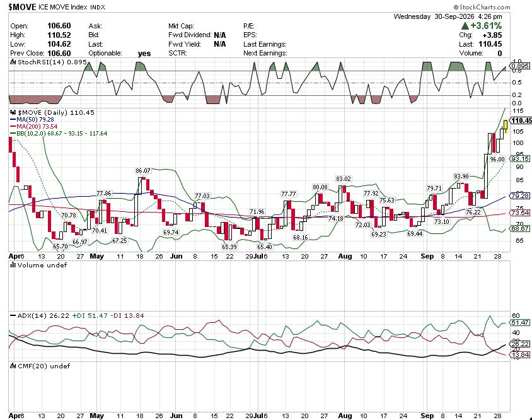
Task: Click the High value 110.52
Action: coord(59,35)
